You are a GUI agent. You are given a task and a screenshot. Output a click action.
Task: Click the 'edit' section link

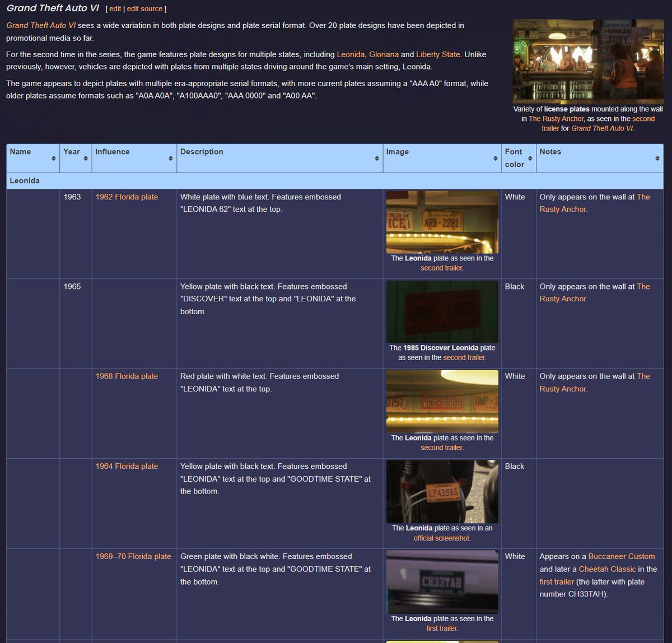pyautogui.click(x=115, y=9)
